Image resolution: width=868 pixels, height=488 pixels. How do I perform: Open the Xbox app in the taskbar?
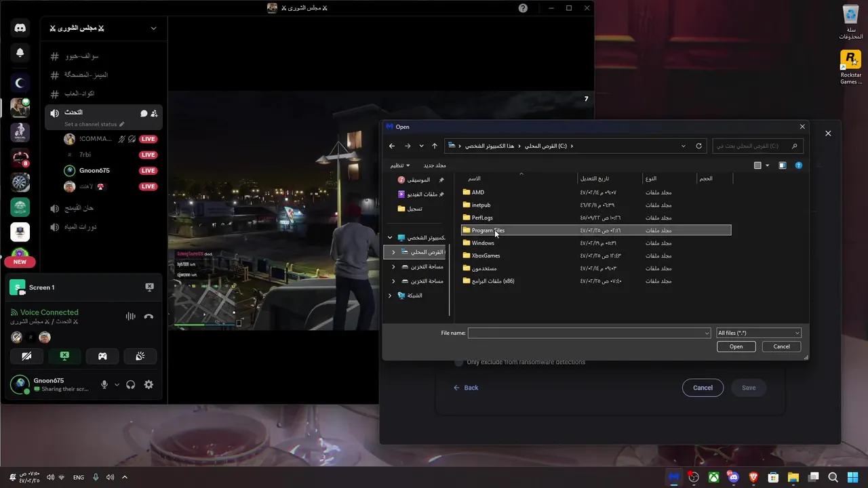(x=713, y=477)
